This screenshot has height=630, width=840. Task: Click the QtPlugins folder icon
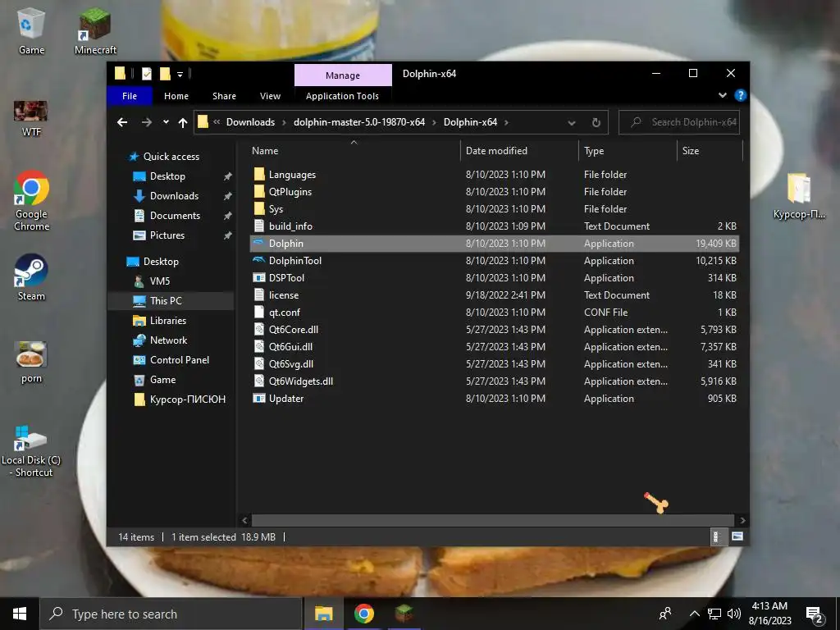(x=259, y=191)
